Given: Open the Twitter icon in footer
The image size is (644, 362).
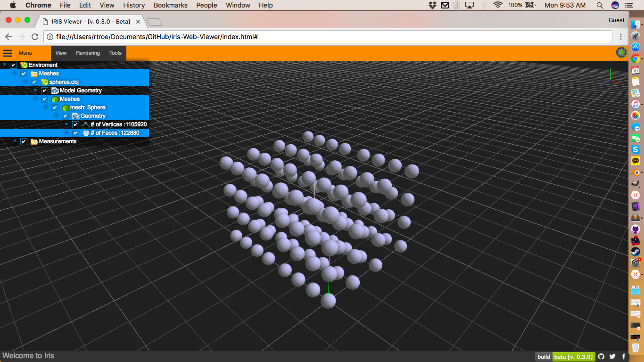Looking at the screenshot, I should tap(612, 357).
